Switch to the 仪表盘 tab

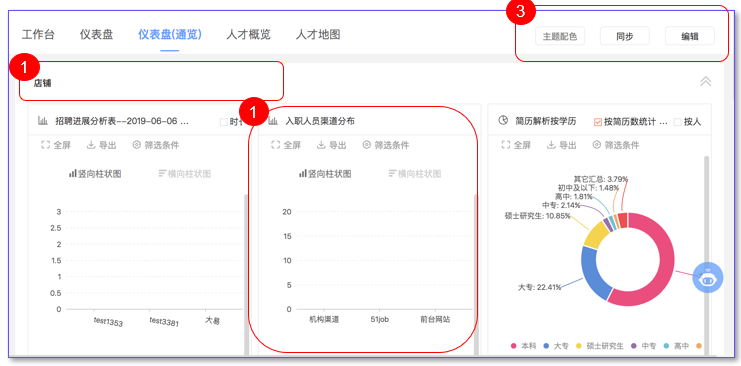tap(96, 35)
